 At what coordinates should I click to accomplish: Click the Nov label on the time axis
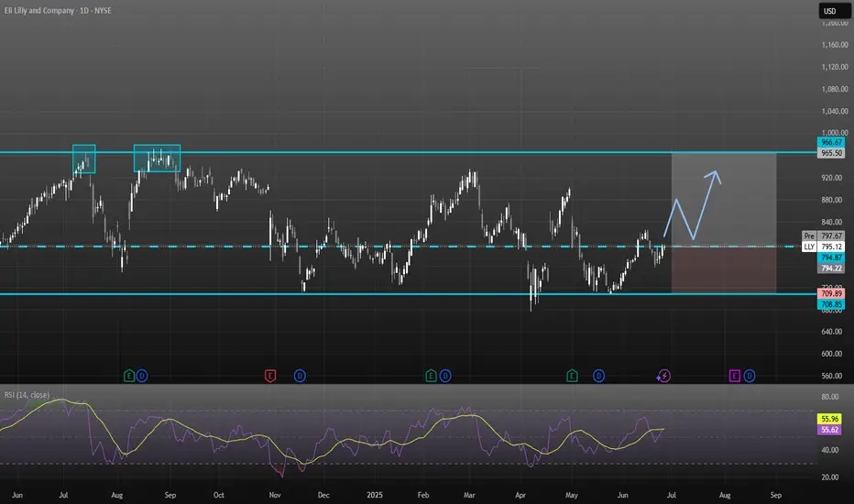coord(275,495)
